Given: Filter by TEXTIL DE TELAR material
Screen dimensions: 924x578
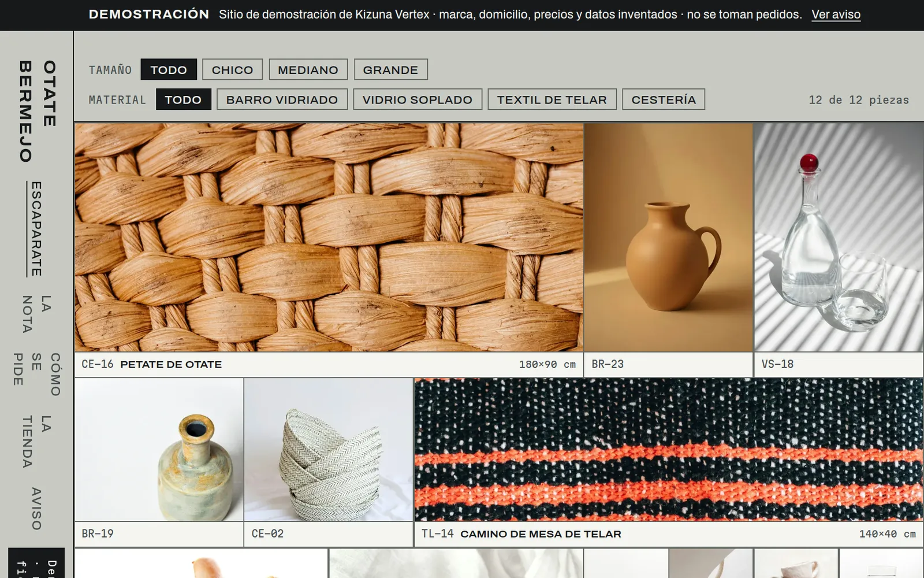Looking at the screenshot, I should tap(552, 99).
